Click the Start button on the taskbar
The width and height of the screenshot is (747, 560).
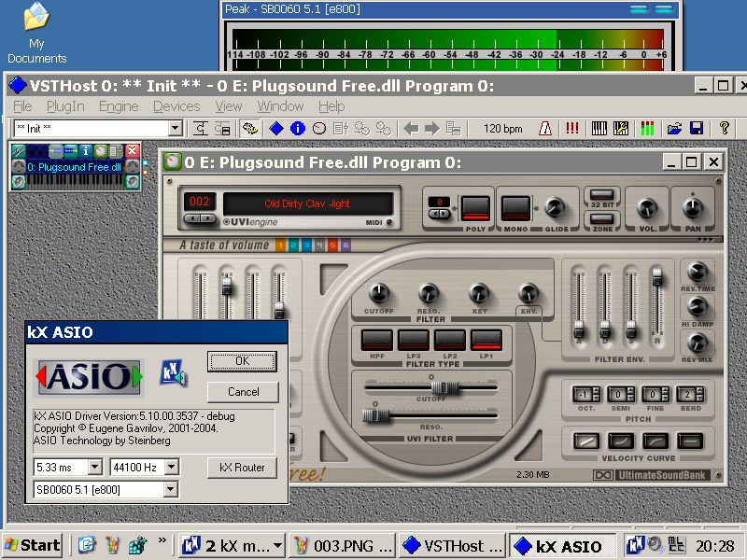32,545
